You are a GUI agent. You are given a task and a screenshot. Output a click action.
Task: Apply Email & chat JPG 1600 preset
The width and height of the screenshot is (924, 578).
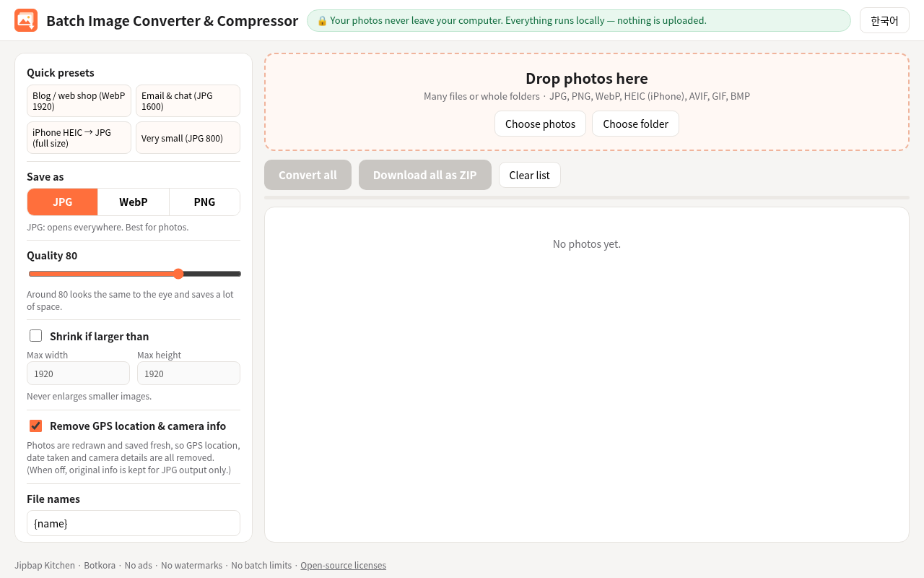coord(188,101)
